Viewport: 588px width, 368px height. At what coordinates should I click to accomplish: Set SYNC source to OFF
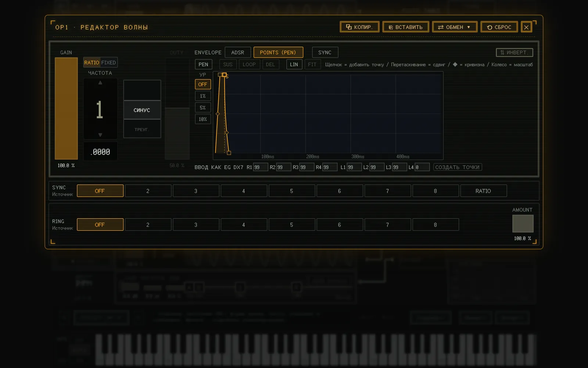[x=100, y=191]
